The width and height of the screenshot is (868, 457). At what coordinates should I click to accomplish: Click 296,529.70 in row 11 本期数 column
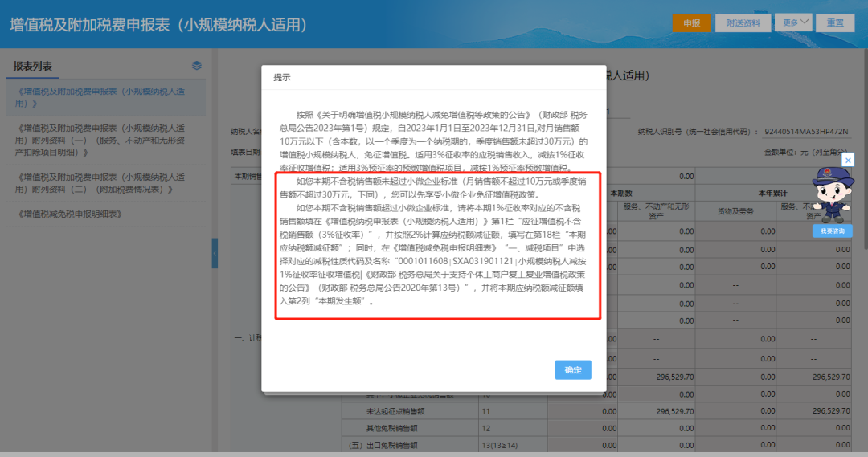675,411
